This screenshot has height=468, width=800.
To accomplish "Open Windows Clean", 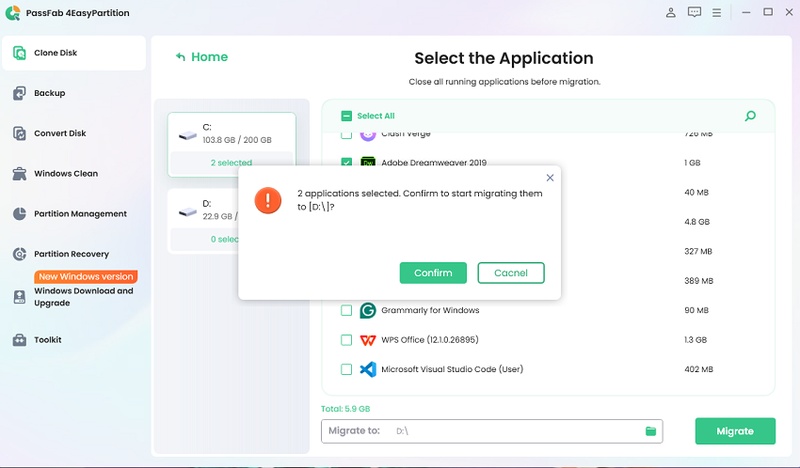I will [66, 174].
